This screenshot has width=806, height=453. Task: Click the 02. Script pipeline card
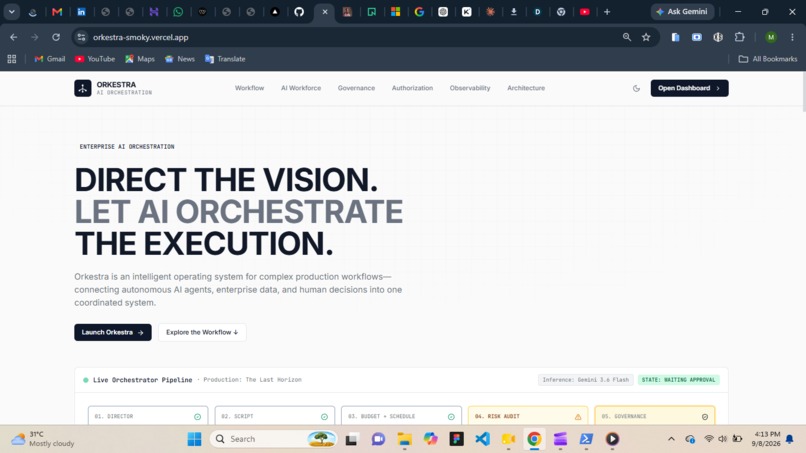[274, 415]
